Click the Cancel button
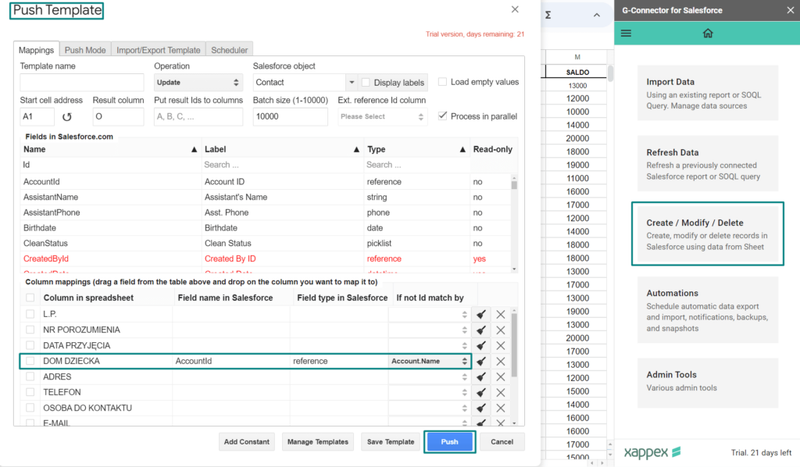 click(x=502, y=442)
